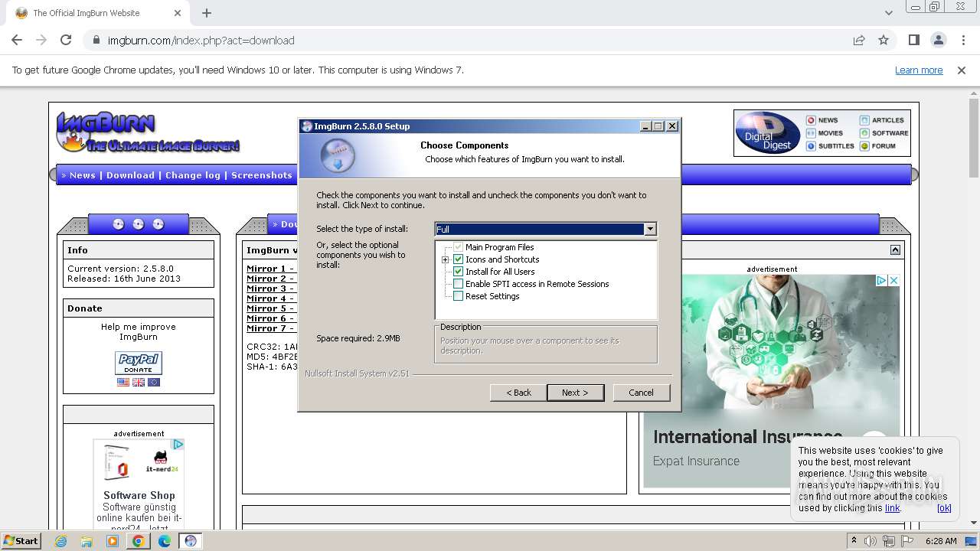The width and height of the screenshot is (980, 551).
Task: Toggle the Install for All Users checkbox
Action: tap(458, 272)
